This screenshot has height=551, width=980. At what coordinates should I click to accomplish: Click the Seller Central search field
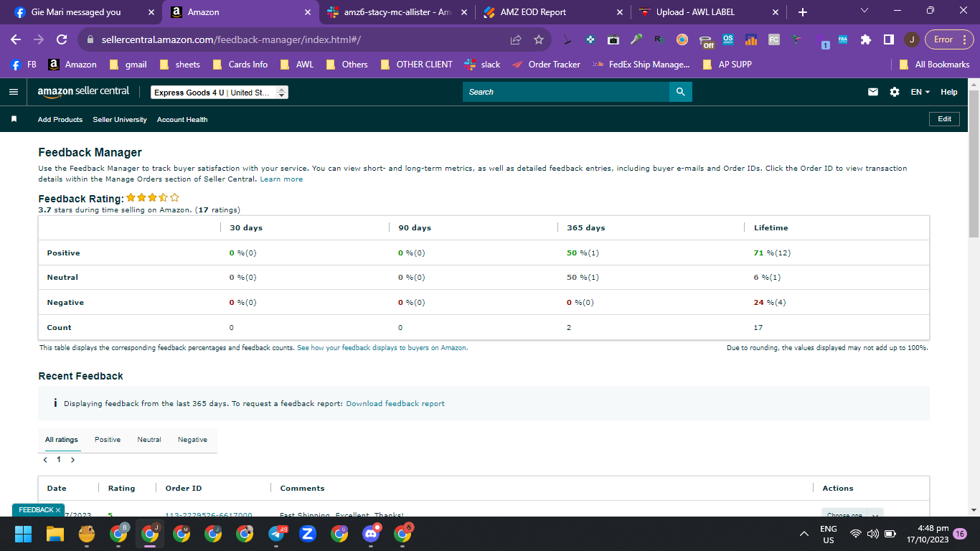click(566, 92)
